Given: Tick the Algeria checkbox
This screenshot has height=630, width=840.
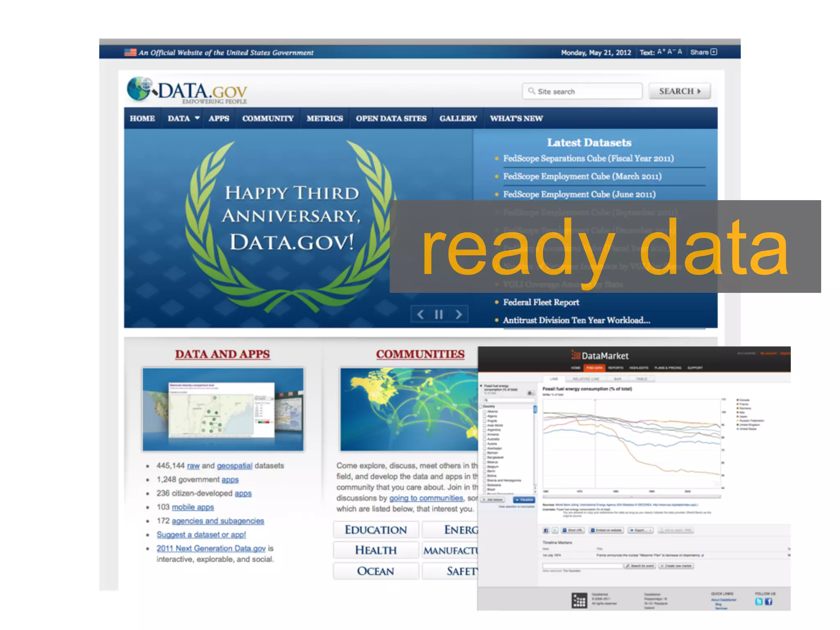Looking at the screenshot, I should click(x=484, y=416).
